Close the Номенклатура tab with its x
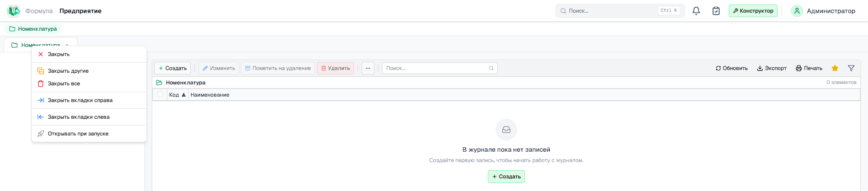 [x=67, y=45]
